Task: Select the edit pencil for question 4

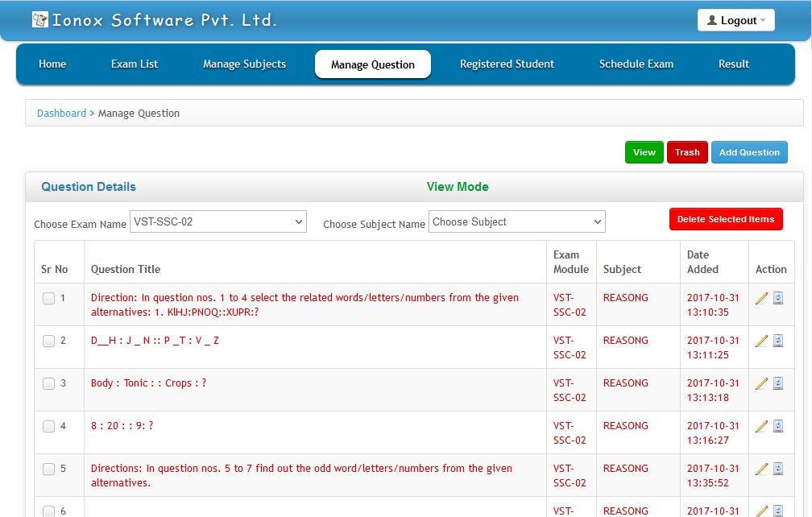Action: [760, 426]
